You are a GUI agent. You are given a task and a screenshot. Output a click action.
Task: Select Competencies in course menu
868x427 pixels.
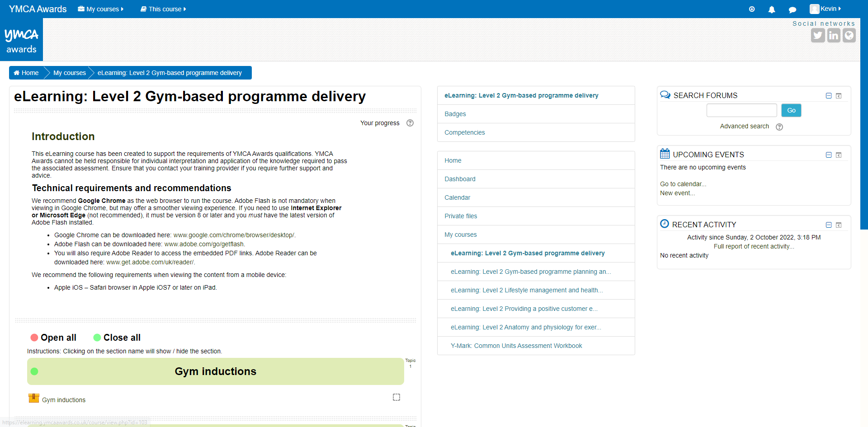[465, 132]
